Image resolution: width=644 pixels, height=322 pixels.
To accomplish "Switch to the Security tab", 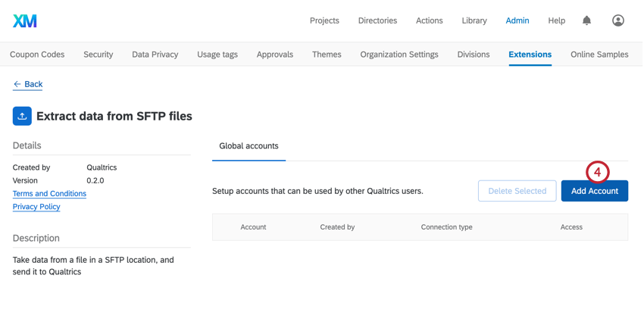I will click(x=98, y=55).
